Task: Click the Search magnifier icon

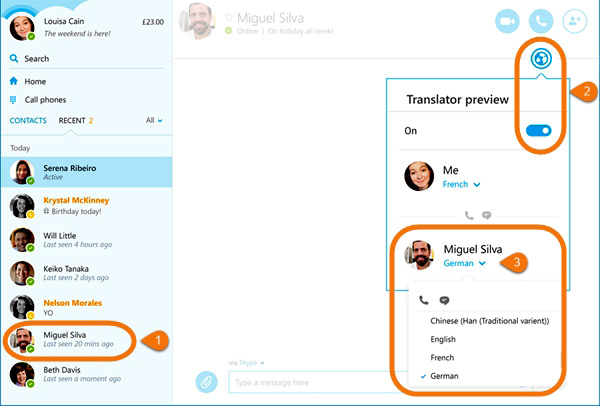Action: (x=14, y=59)
